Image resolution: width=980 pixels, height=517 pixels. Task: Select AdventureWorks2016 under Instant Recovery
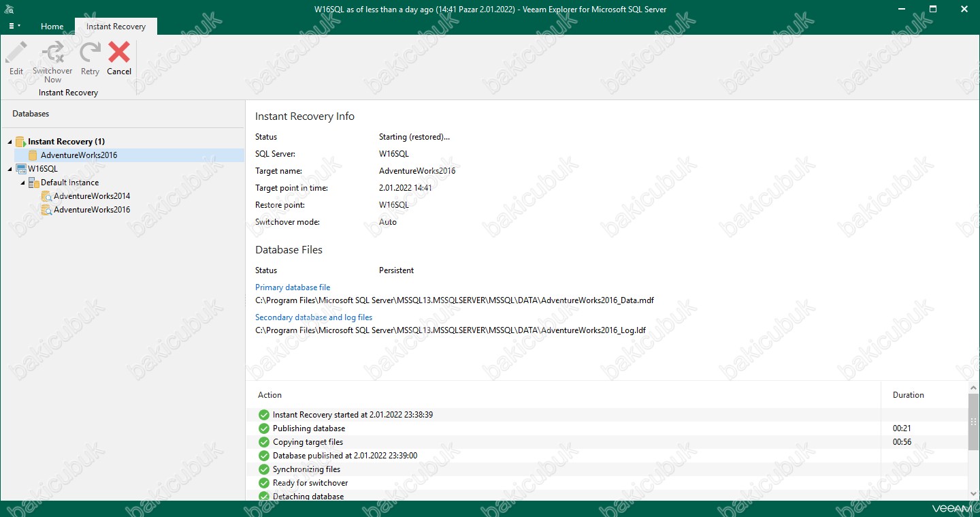(79, 155)
